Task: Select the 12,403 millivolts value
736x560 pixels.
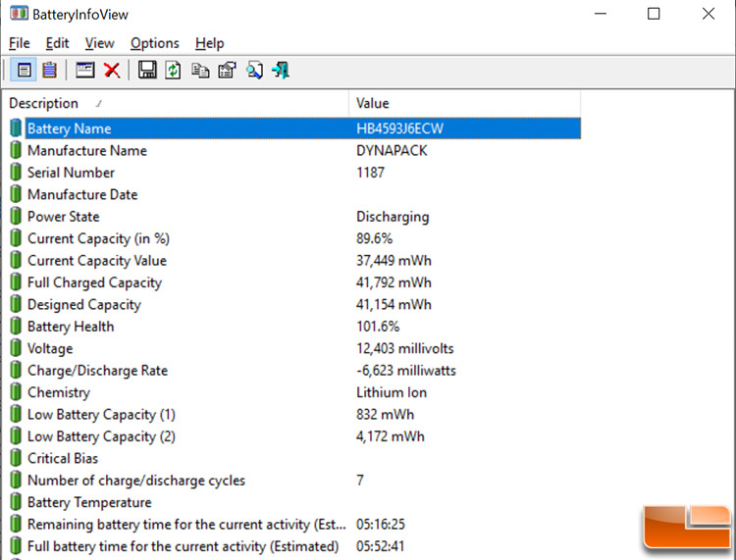Action: coord(405,348)
